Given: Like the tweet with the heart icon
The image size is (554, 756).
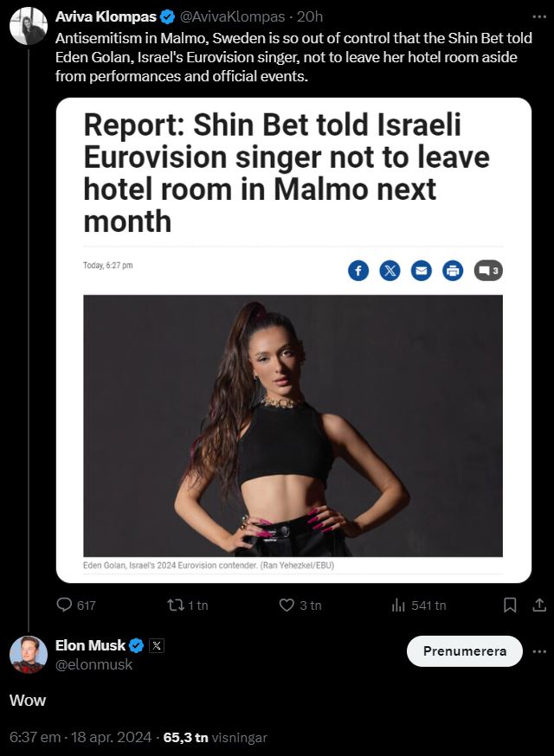Looking at the screenshot, I should click(x=287, y=605).
